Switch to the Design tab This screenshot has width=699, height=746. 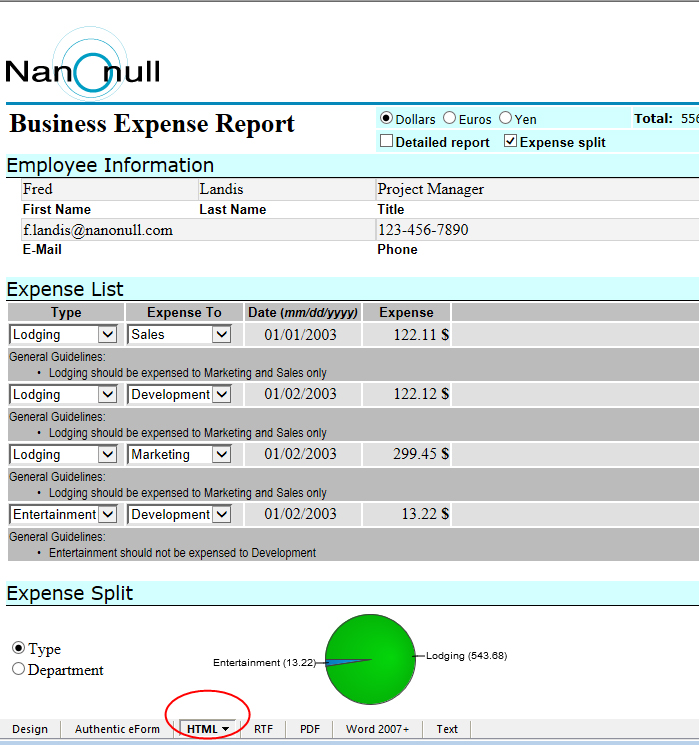pyautogui.click(x=30, y=729)
